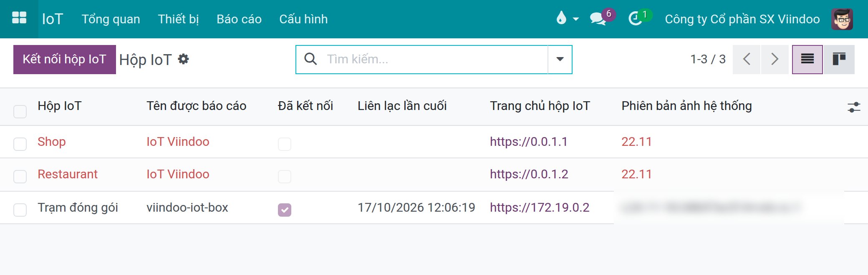Select the Restaurant row checkbox
The height and width of the screenshot is (275, 868).
pyautogui.click(x=20, y=176)
